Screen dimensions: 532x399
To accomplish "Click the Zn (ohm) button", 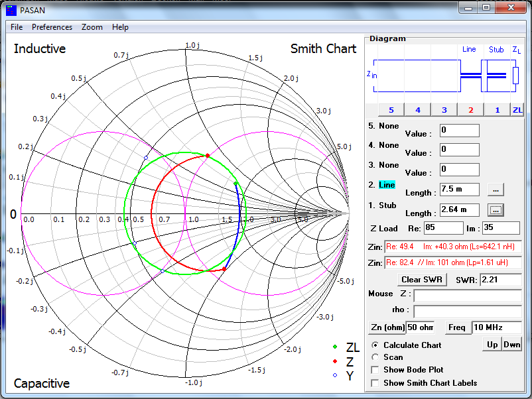I will click(387, 327).
